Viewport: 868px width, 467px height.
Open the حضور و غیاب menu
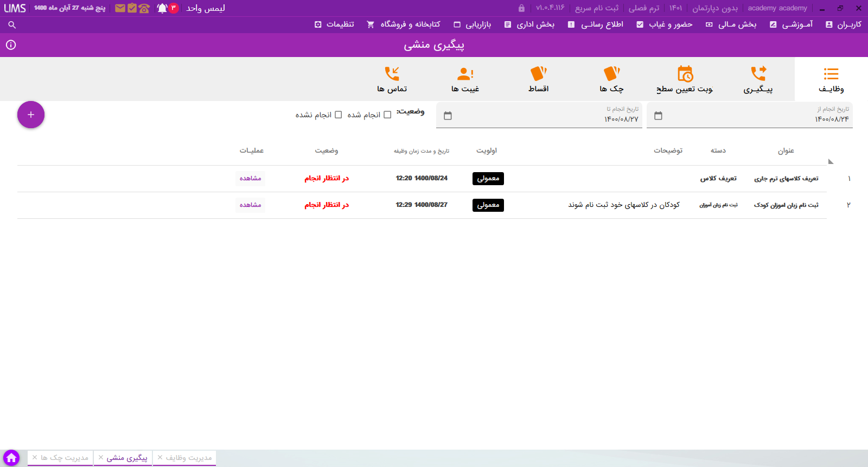click(665, 24)
